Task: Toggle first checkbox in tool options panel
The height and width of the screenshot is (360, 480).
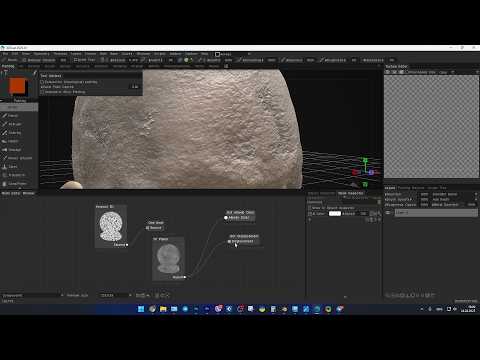Action: pyautogui.click(x=42, y=82)
